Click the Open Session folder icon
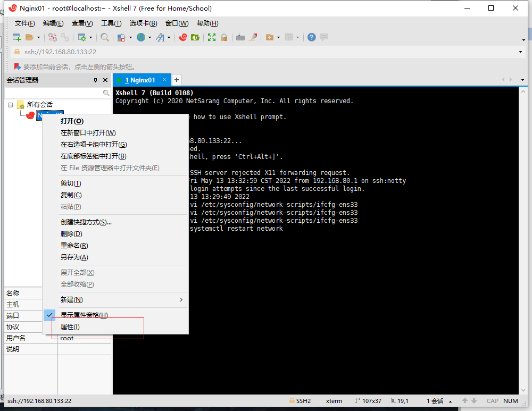The height and width of the screenshot is (411, 532). coord(29,37)
